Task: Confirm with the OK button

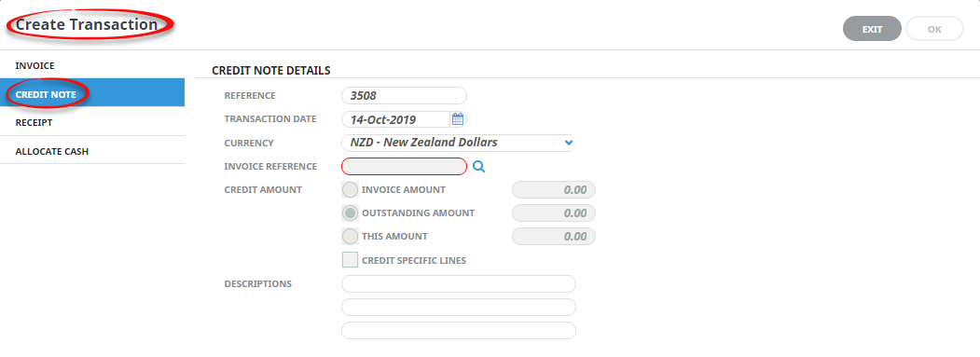Action: tap(934, 29)
